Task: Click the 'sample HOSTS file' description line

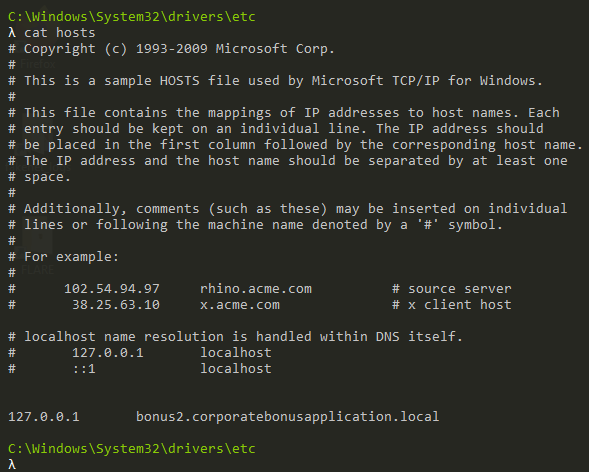Action: [275, 81]
